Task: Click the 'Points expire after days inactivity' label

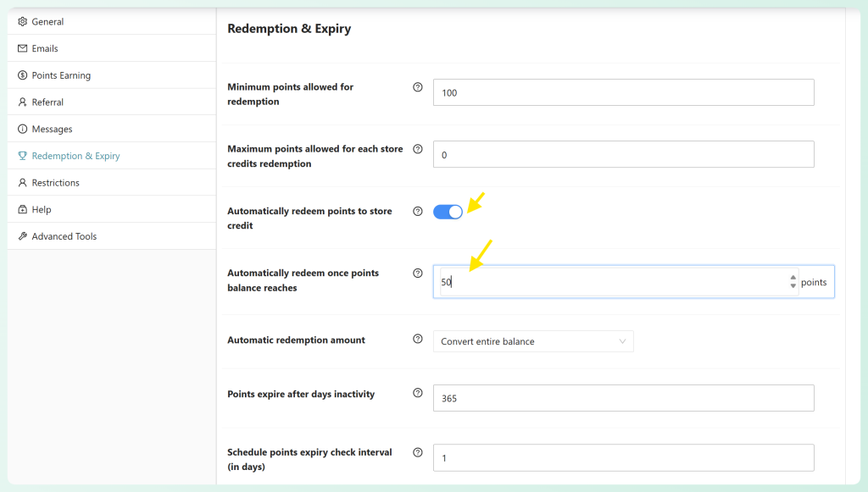Action: point(301,394)
